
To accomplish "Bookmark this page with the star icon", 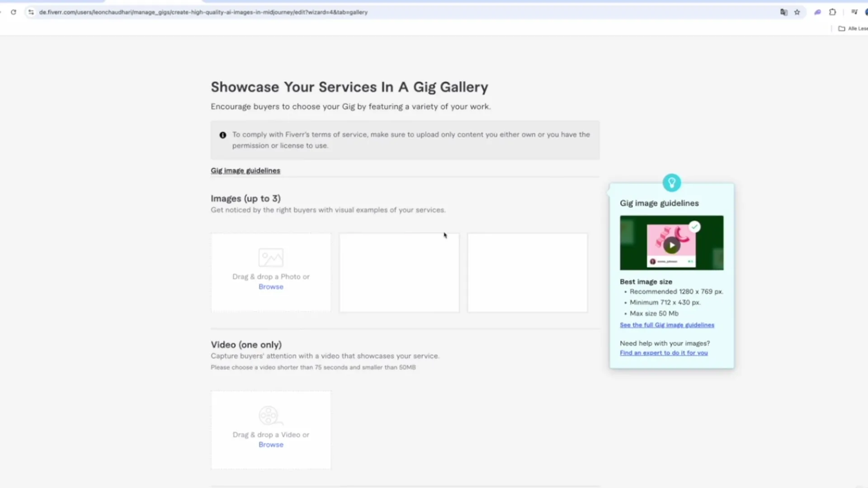I will (797, 12).
